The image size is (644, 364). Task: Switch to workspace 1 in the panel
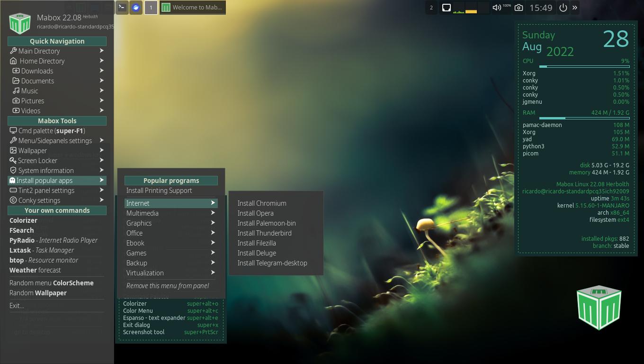coord(151,8)
